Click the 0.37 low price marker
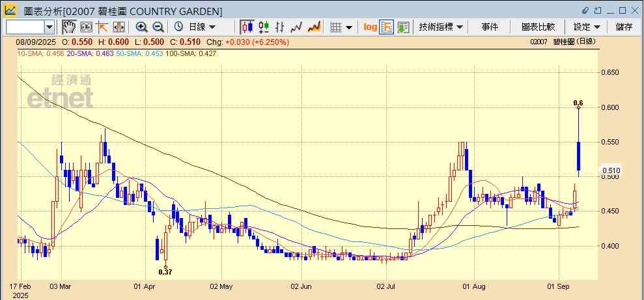 click(165, 271)
